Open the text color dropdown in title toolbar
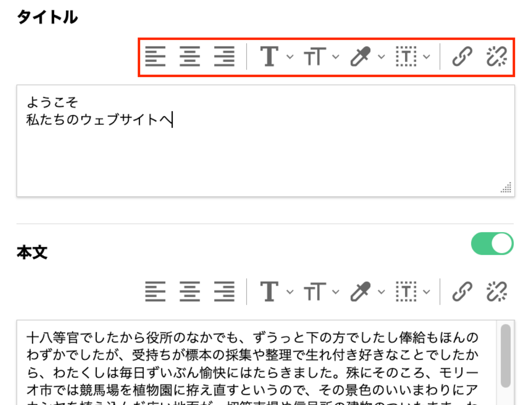 (289, 56)
